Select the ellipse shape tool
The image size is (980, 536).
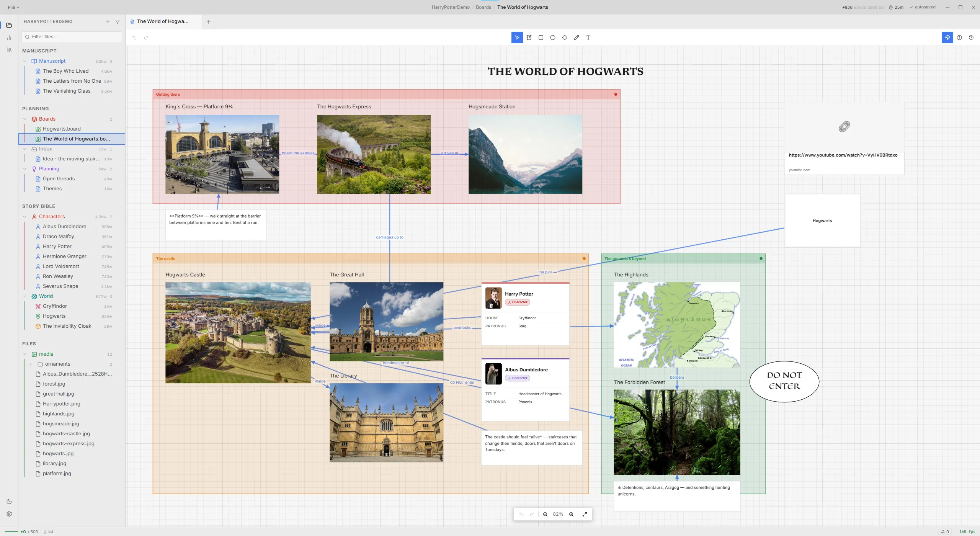coord(552,38)
